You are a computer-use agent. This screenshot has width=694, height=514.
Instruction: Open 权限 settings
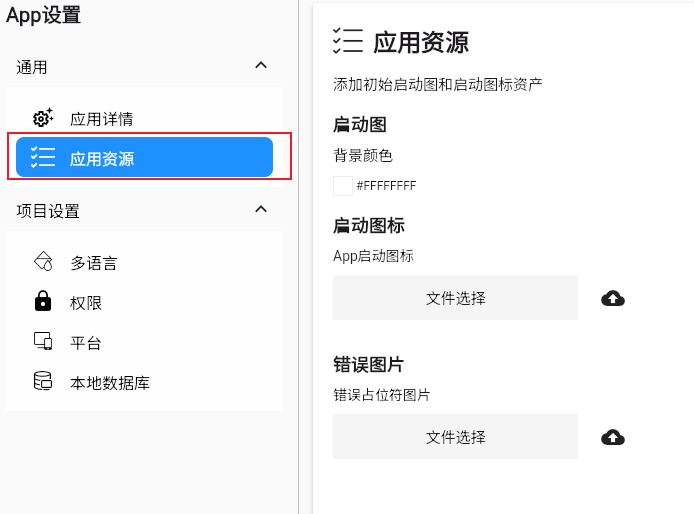click(x=86, y=303)
